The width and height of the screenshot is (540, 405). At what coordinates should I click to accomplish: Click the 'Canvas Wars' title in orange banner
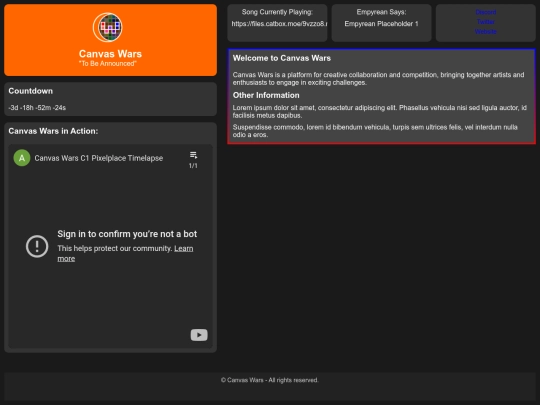point(110,54)
